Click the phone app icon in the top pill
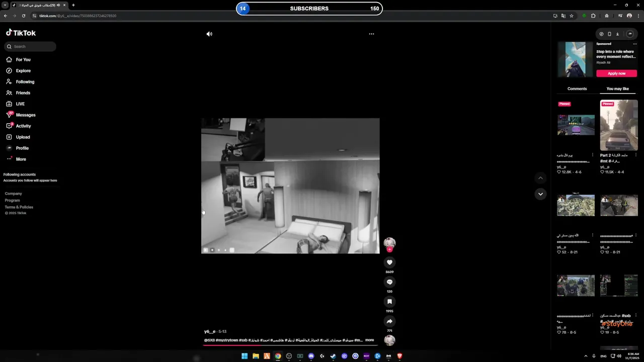644x362 pixels. 609,34
